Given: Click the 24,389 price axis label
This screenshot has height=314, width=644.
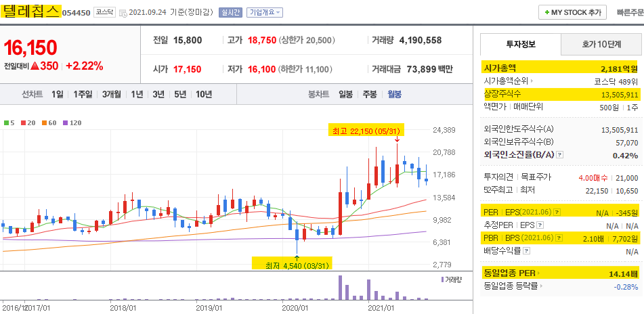Looking at the screenshot, I should tap(444, 130).
